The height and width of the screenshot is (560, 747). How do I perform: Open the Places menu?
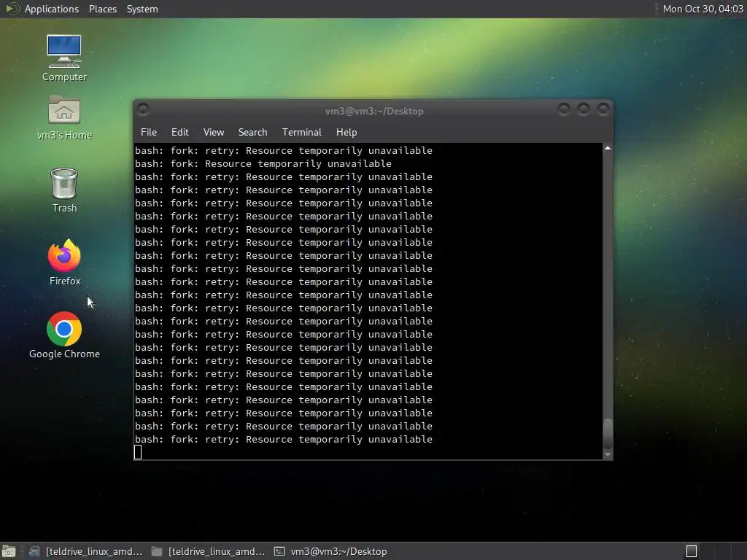102,9
